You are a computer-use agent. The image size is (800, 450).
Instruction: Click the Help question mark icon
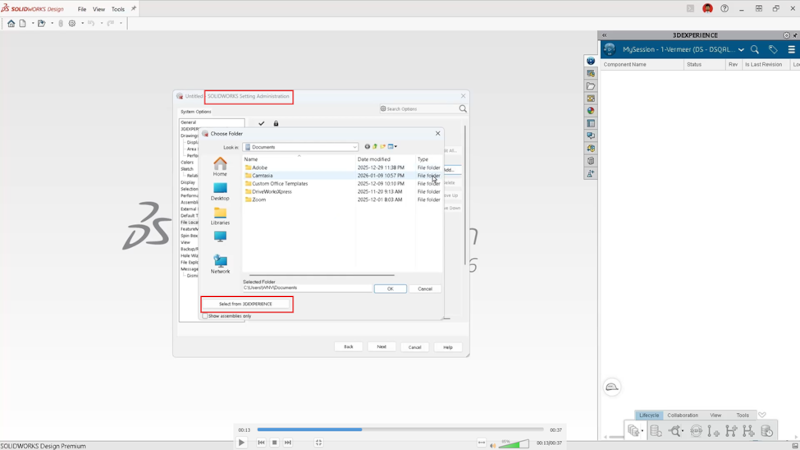(x=724, y=9)
